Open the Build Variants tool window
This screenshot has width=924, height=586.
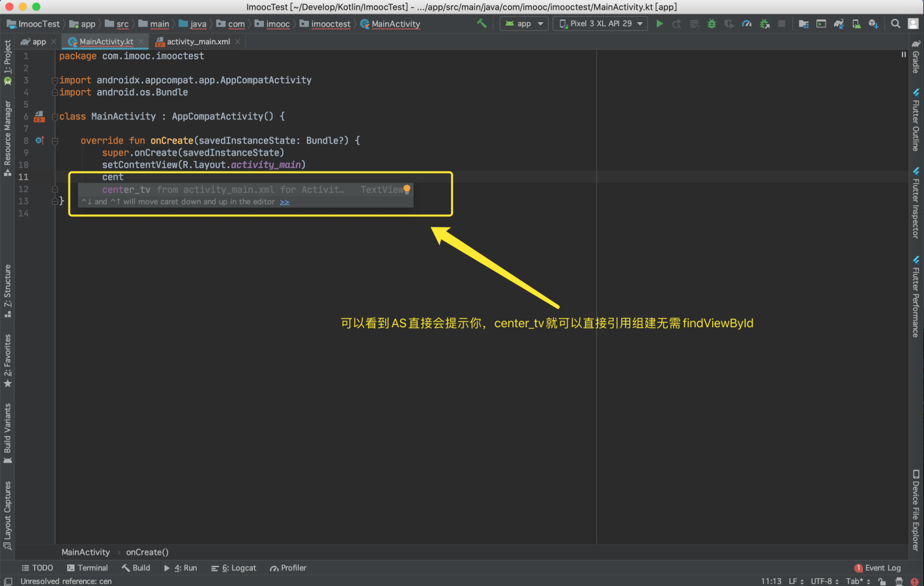[x=7, y=433]
